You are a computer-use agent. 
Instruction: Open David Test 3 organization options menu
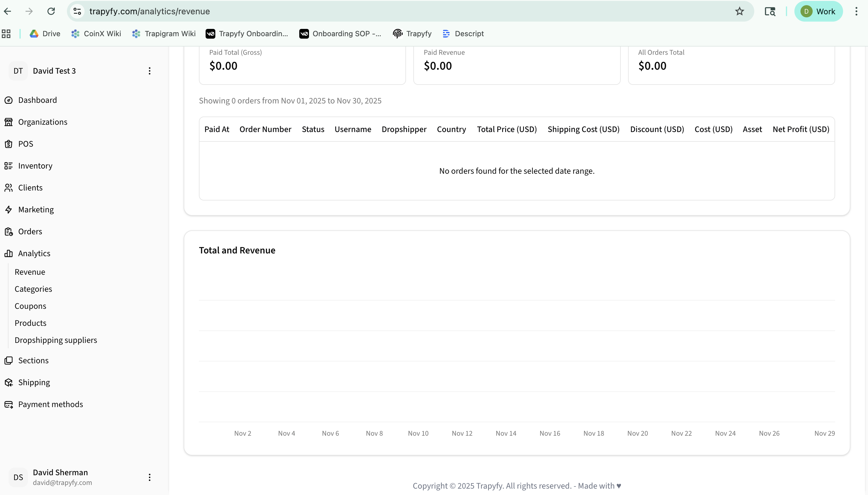[x=150, y=71]
